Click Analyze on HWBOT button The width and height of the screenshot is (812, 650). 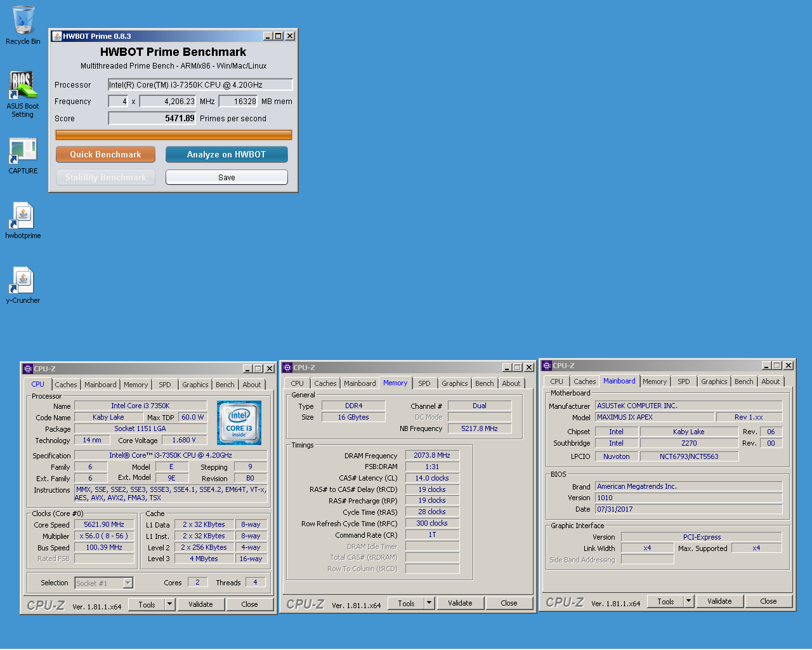pos(226,154)
